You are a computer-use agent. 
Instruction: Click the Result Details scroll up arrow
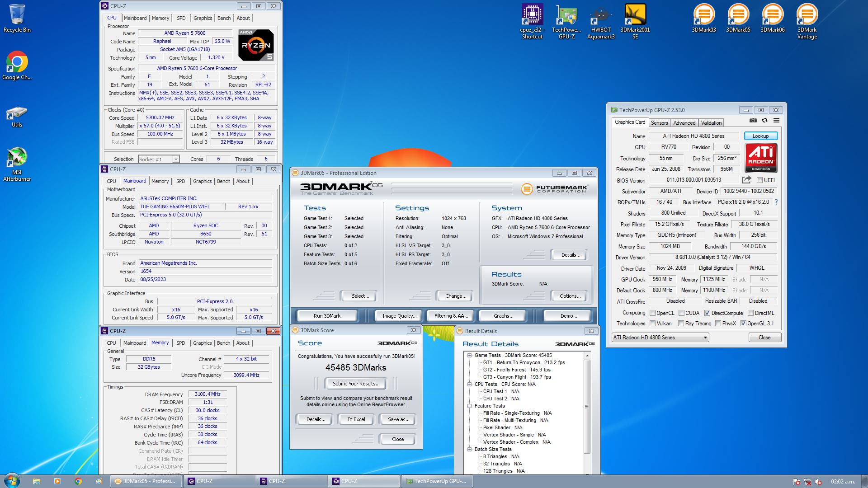(x=587, y=356)
